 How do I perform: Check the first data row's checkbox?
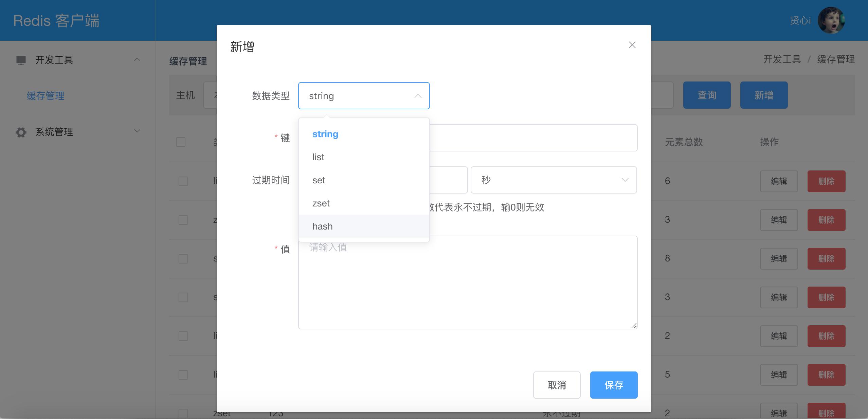[x=183, y=181]
